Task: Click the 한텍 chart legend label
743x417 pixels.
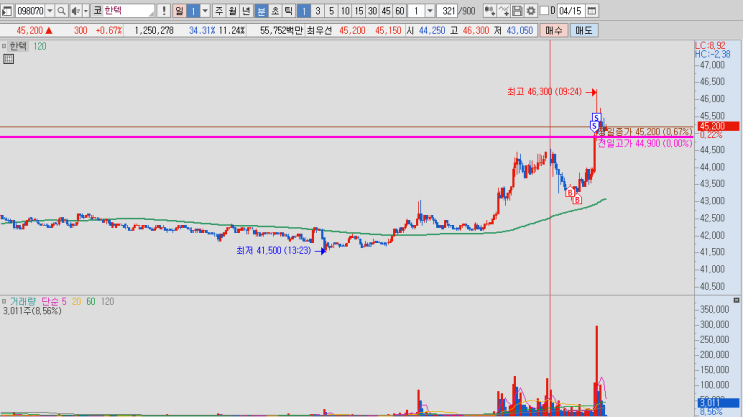Action: tap(18, 46)
